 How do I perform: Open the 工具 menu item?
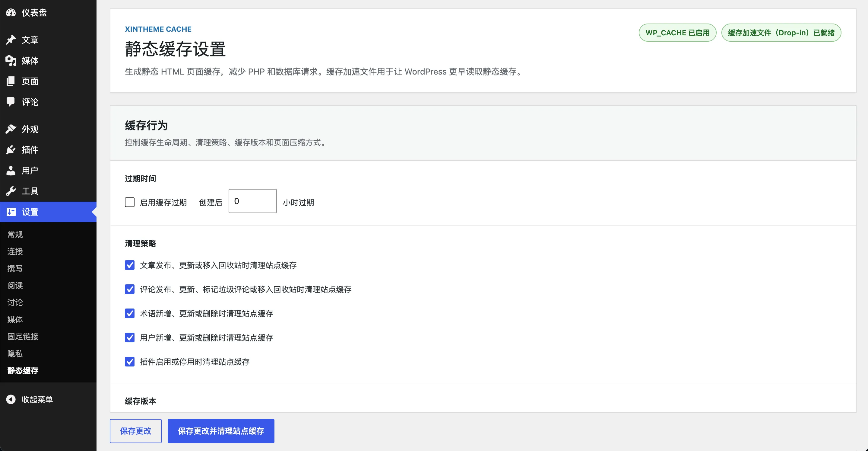[x=48, y=191]
